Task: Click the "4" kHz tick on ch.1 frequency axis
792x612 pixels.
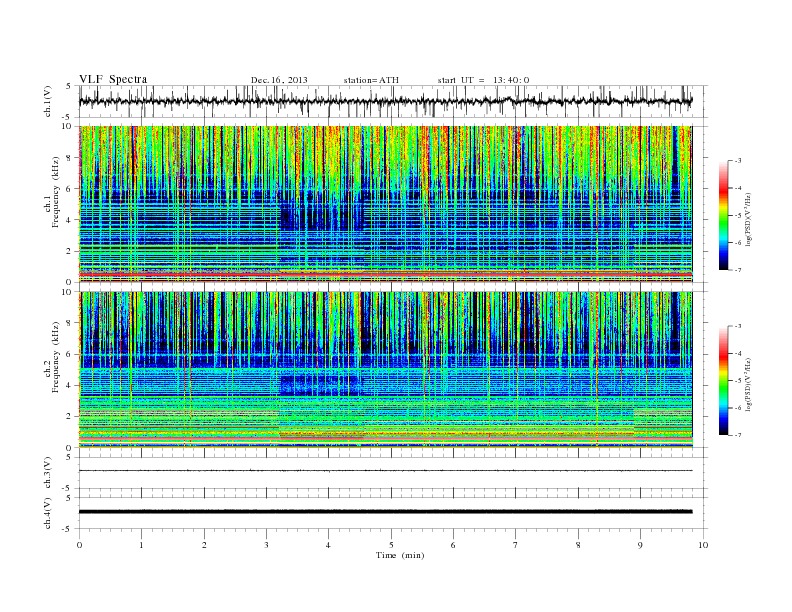Action: click(x=70, y=220)
